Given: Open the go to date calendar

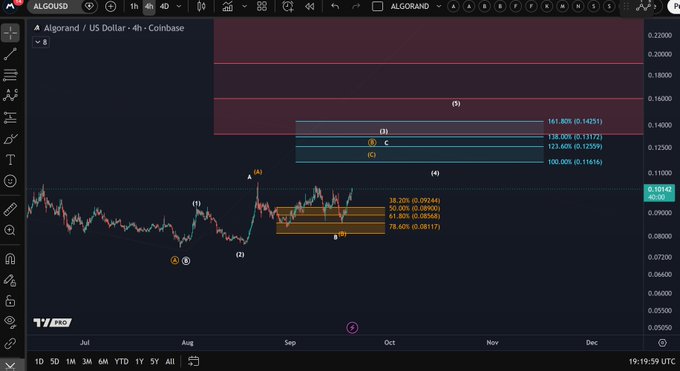Looking at the screenshot, I should [x=194, y=361].
